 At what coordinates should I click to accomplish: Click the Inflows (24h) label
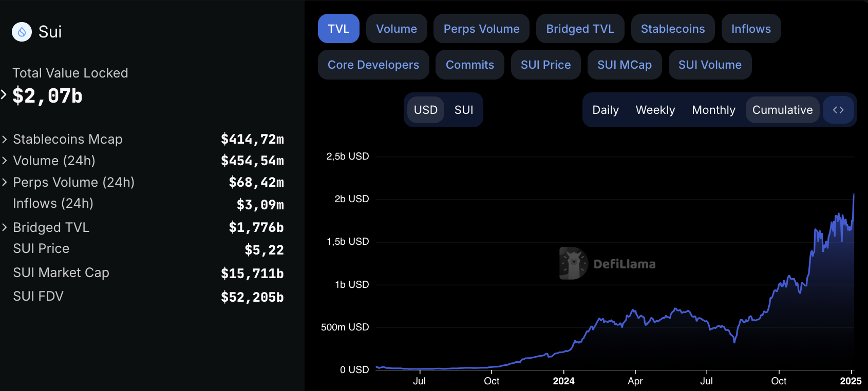[53, 203]
